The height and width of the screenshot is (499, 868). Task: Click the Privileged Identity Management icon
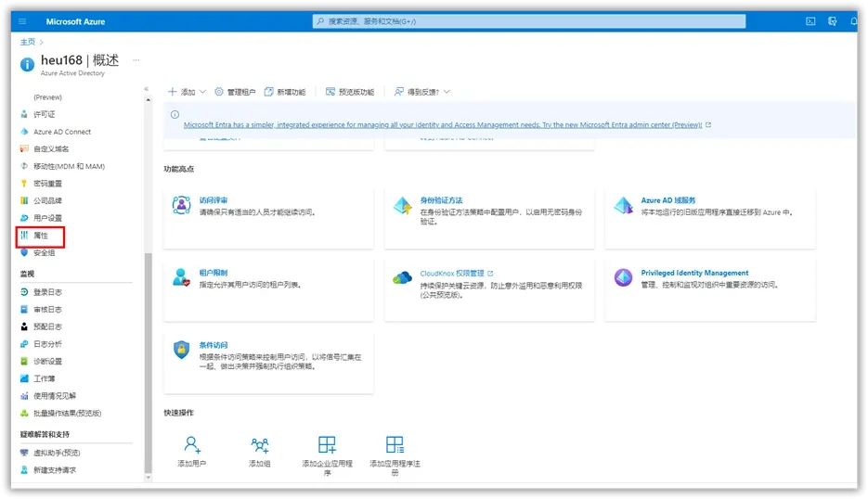(623, 277)
